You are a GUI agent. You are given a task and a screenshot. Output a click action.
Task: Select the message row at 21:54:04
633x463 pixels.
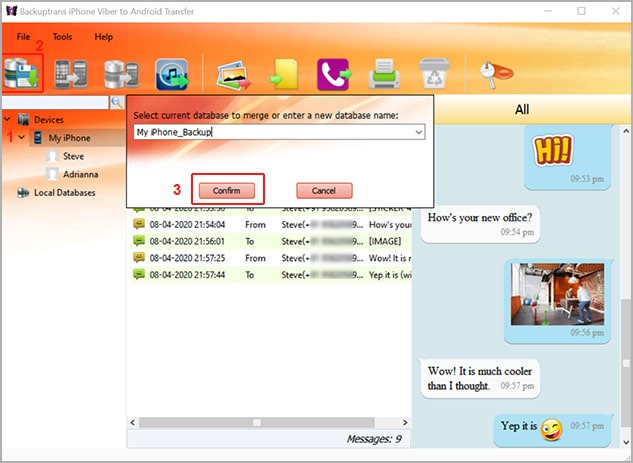click(x=271, y=224)
